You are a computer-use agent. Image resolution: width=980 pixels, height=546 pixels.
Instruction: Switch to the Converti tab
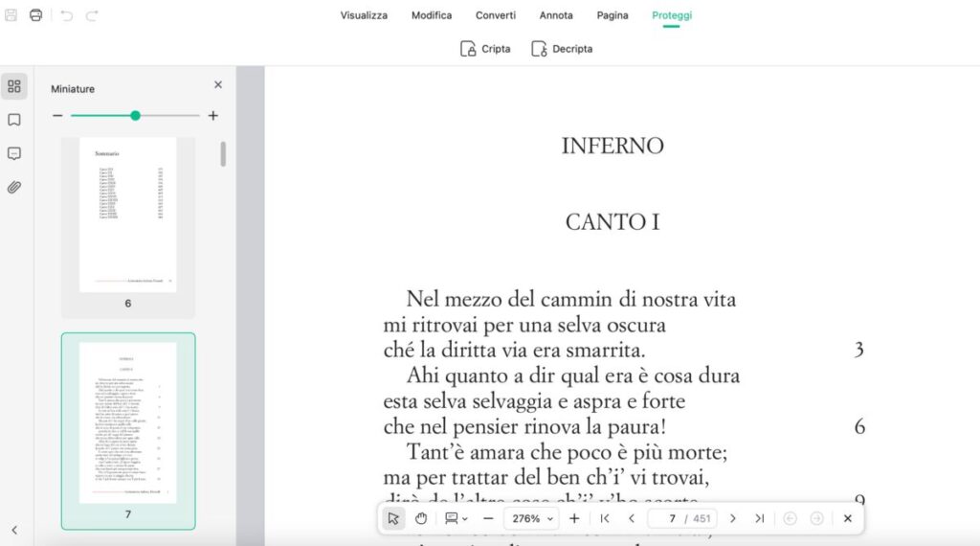[x=496, y=15]
